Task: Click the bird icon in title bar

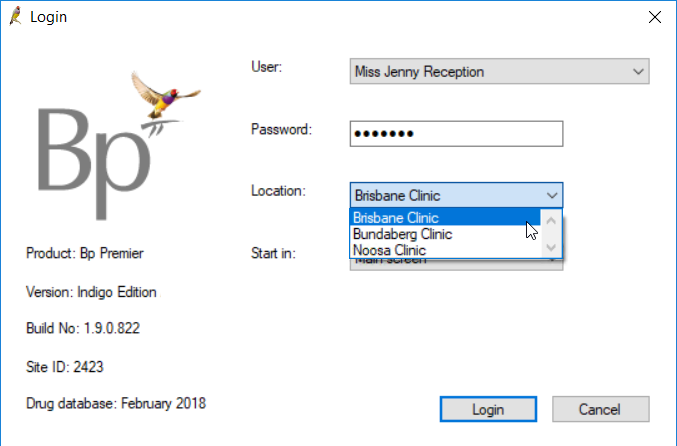Action: [16, 16]
